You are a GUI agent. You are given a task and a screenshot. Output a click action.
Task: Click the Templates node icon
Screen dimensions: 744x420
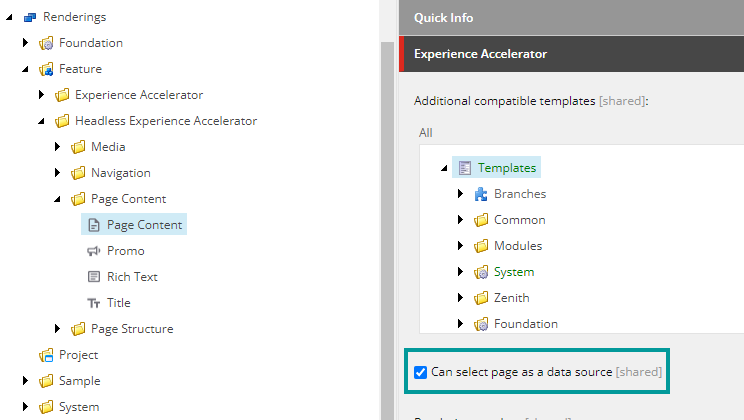point(465,168)
